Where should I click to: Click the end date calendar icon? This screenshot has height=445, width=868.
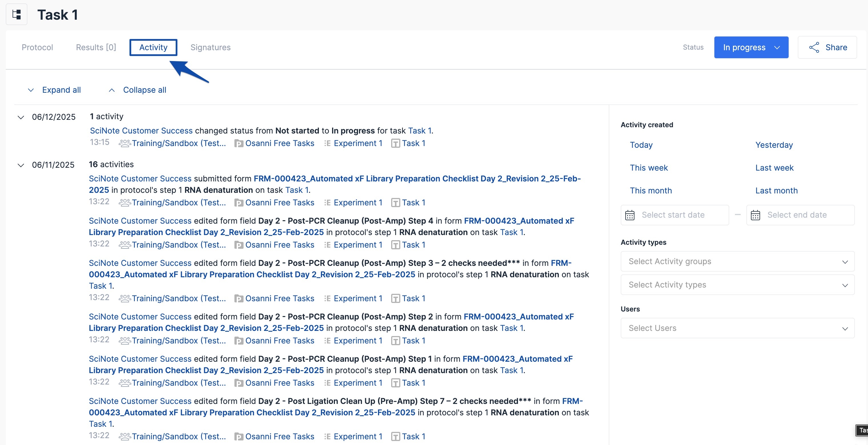click(755, 215)
